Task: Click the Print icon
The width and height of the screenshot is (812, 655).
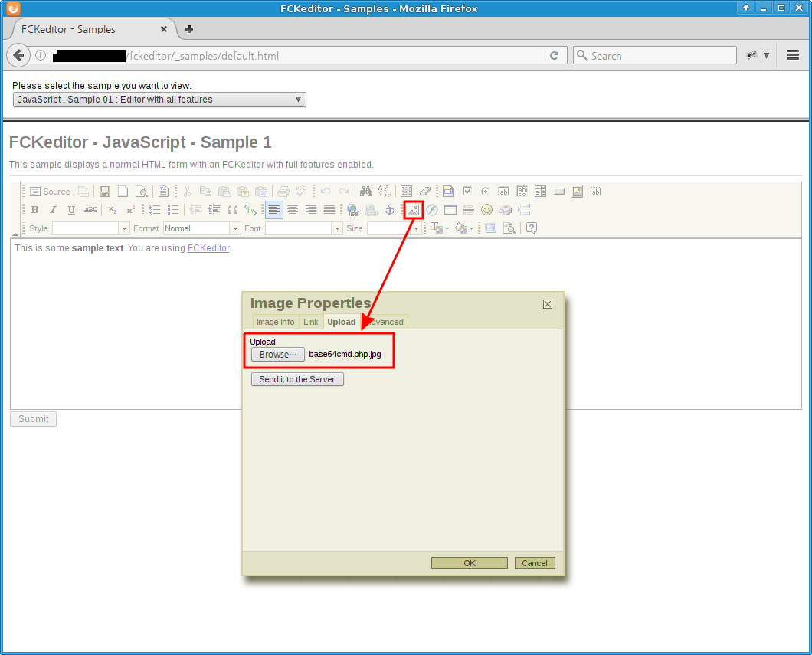Action: [283, 192]
